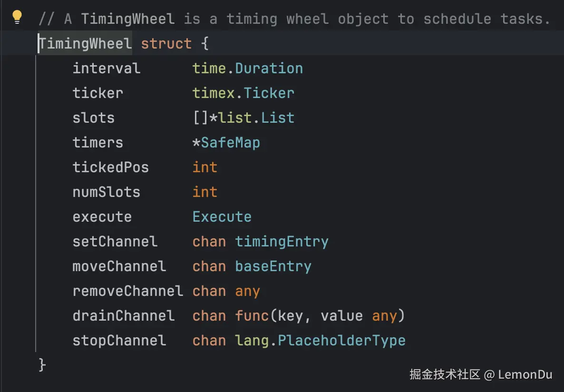Click the yellow lightbulb quick-fix icon
Image resolution: width=564 pixels, height=392 pixels.
pos(17,17)
